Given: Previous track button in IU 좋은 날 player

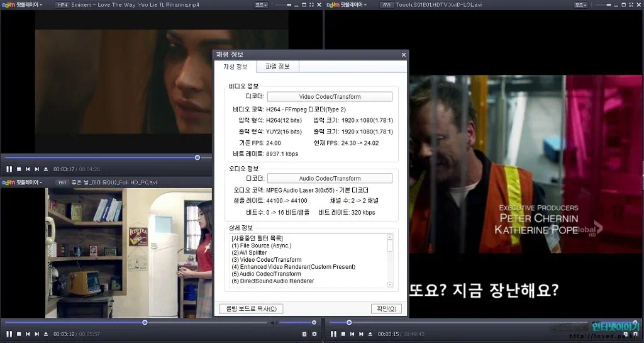Looking at the screenshot, I should pyautogui.click(x=28, y=334).
